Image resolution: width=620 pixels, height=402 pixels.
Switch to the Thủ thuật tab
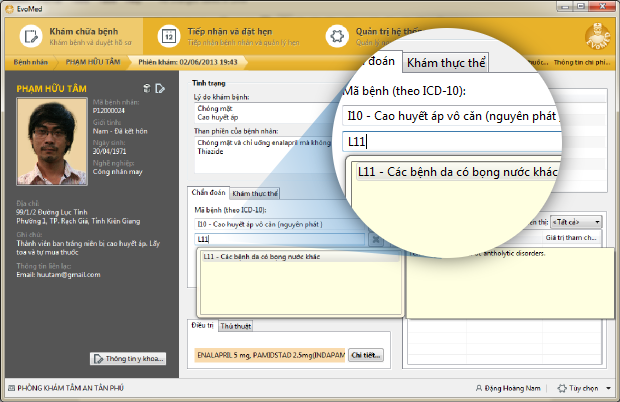click(x=236, y=326)
